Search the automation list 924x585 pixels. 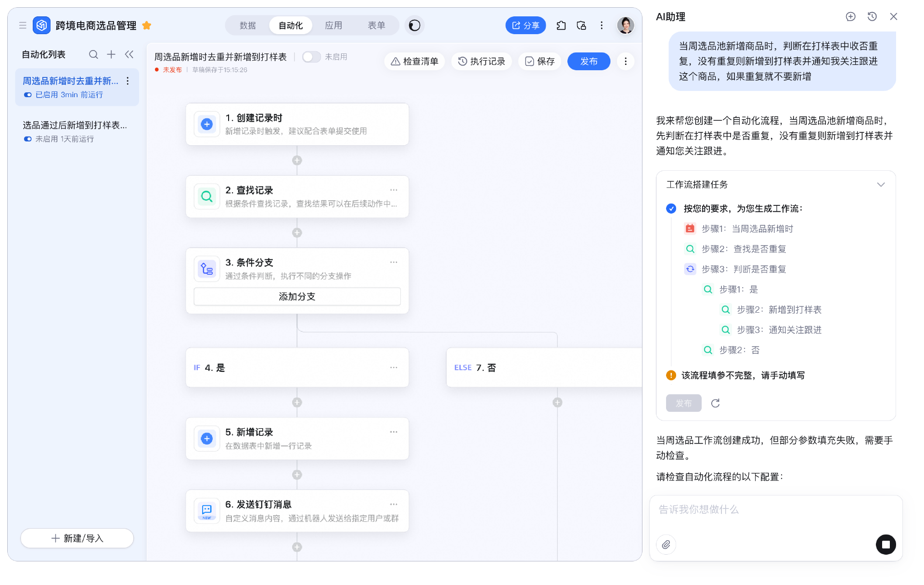(x=93, y=54)
